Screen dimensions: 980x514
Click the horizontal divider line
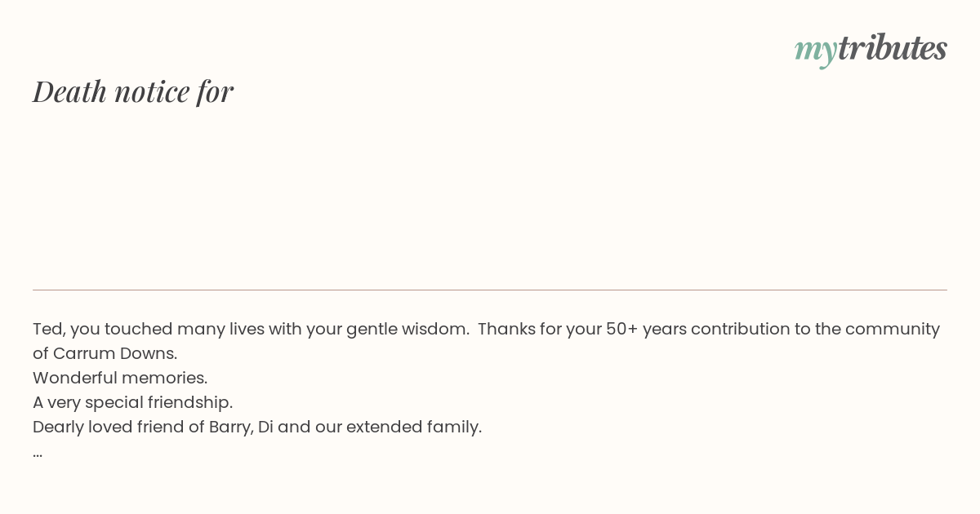(490, 290)
